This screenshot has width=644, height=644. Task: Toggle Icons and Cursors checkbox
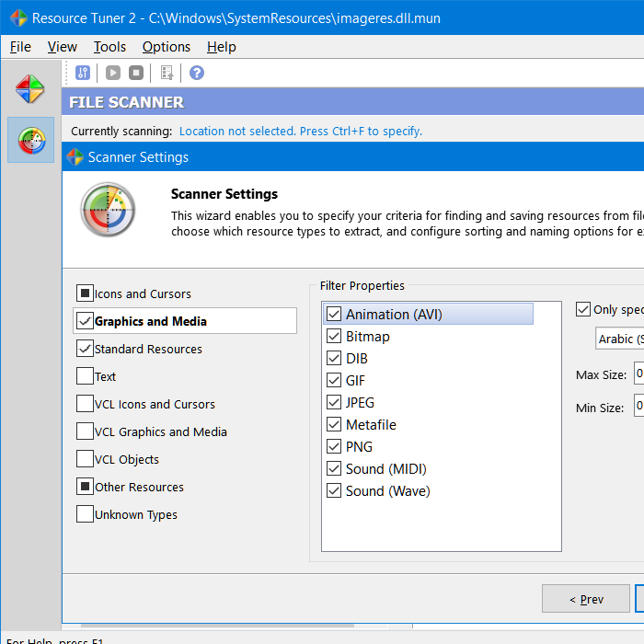85,293
